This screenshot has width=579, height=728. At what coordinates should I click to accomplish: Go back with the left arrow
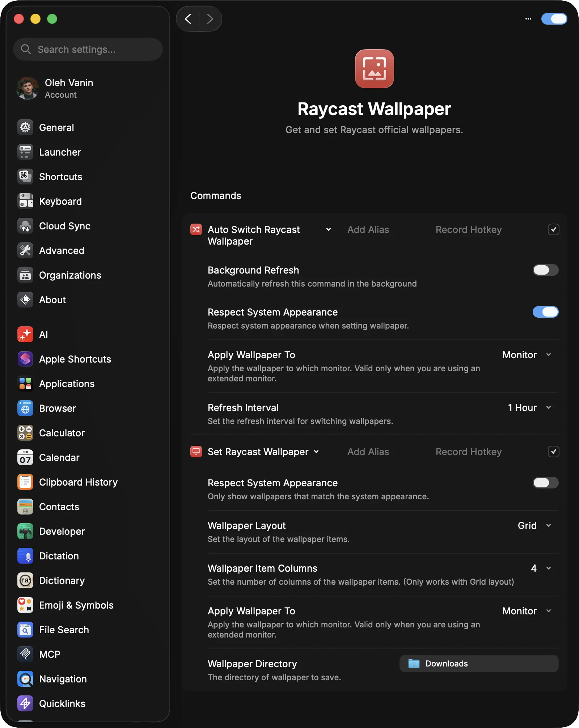[188, 19]
